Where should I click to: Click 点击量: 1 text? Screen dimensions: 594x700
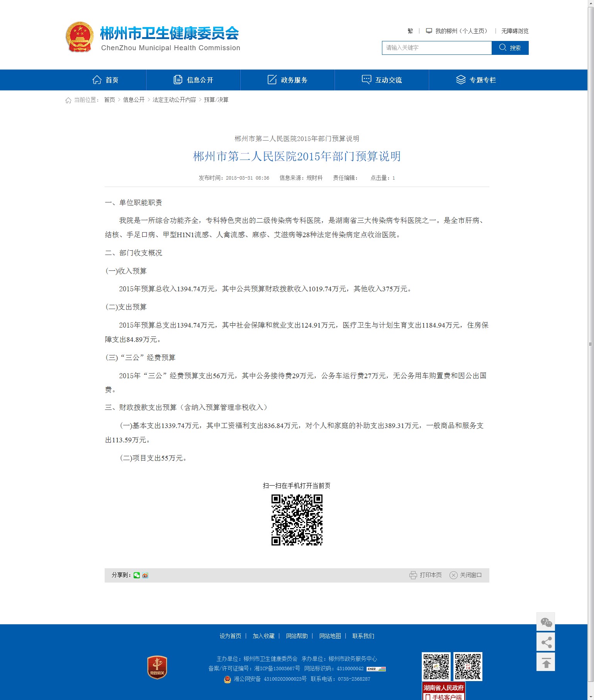[x=383, y=178]
